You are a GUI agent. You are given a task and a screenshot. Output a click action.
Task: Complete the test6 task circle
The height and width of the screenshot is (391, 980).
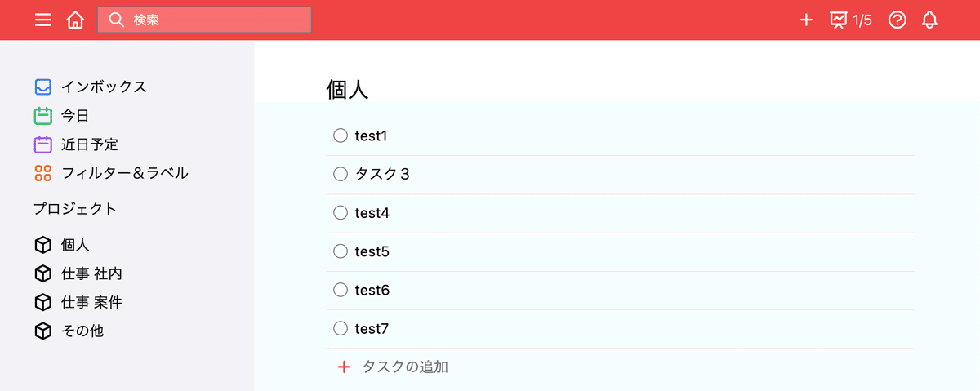tap(341, 290)
